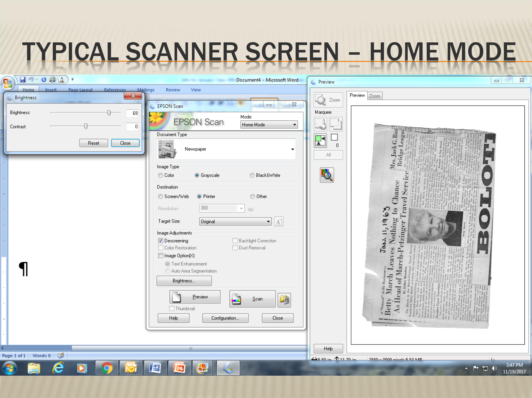Switch to Word in the taskbar
This screenshot has width=532, height=398.
(155, 368)
